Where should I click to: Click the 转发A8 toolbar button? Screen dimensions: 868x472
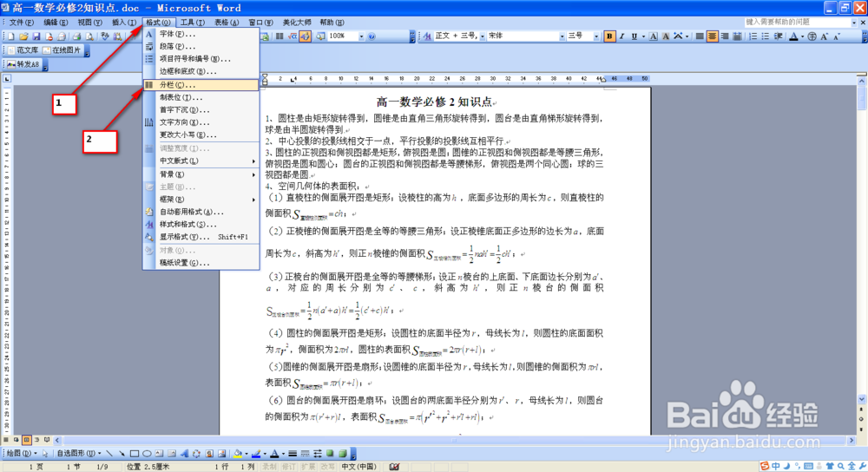pyautogui.click(x=23, y=64)
